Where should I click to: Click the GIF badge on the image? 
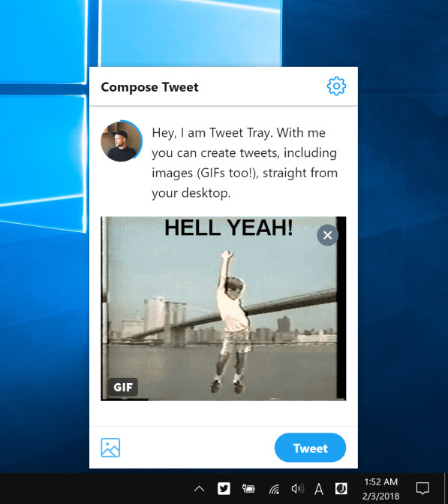(123, 387)
